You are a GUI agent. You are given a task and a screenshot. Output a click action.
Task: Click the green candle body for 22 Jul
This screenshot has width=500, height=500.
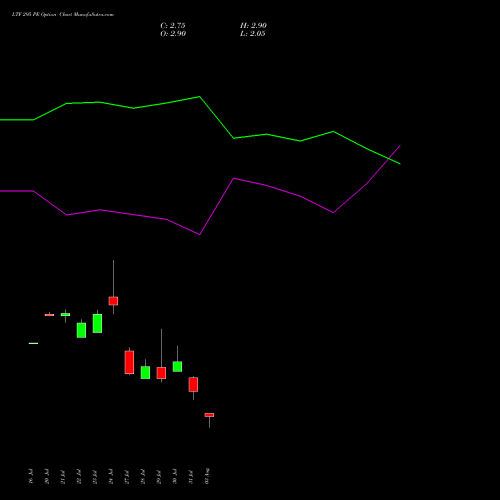click(81, 330)
